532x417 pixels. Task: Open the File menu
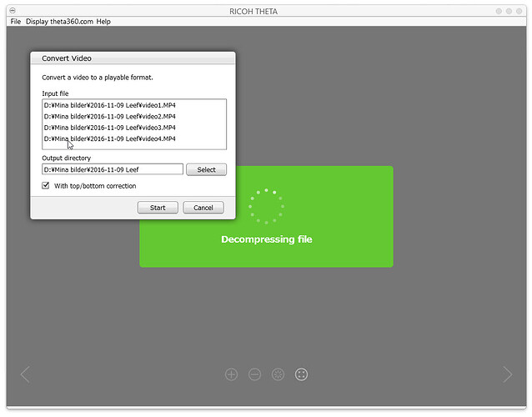point(16,22)
